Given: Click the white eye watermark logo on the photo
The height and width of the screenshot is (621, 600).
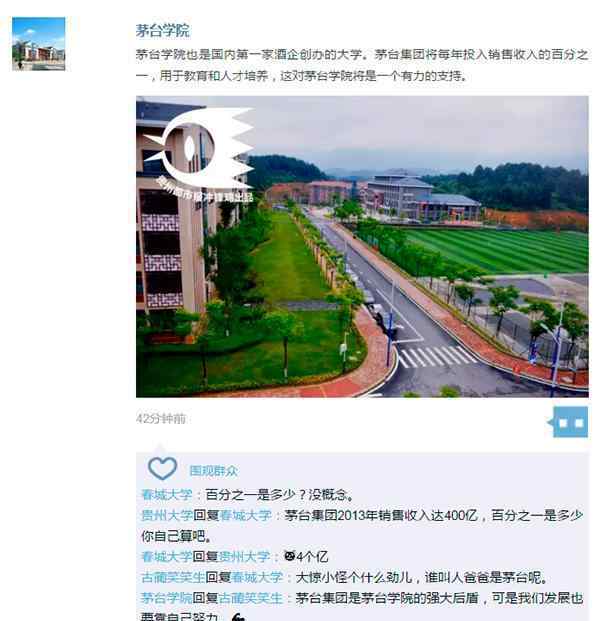Looking at the screenshot, I should point(199,148).
